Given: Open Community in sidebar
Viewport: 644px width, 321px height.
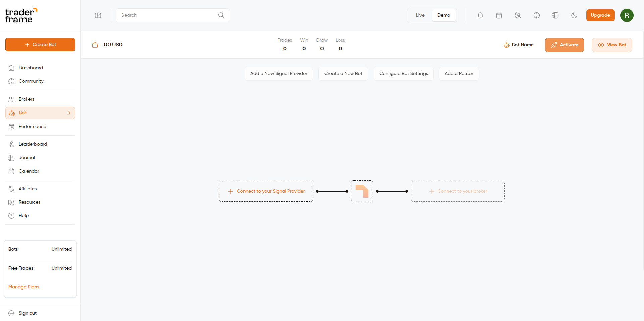Looking at the screenshot, I should pyautogui.click(x=40, y=81).
